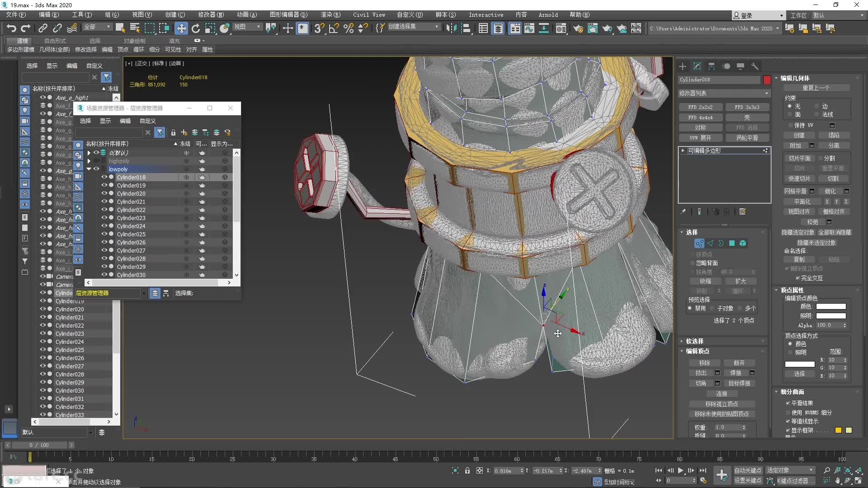Viewport: 868px width, 488px height.
Task: Expand the highpoly layer tree node
Action: pos(89,161)
